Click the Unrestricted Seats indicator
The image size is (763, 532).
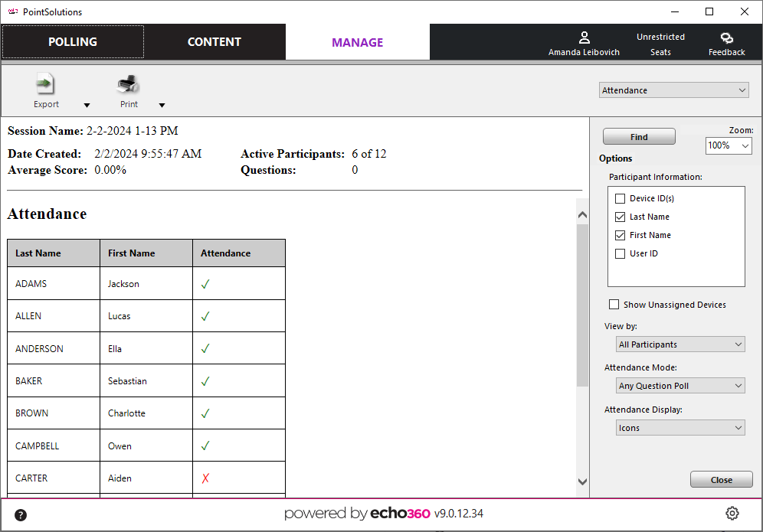click(x=660, y=44)
